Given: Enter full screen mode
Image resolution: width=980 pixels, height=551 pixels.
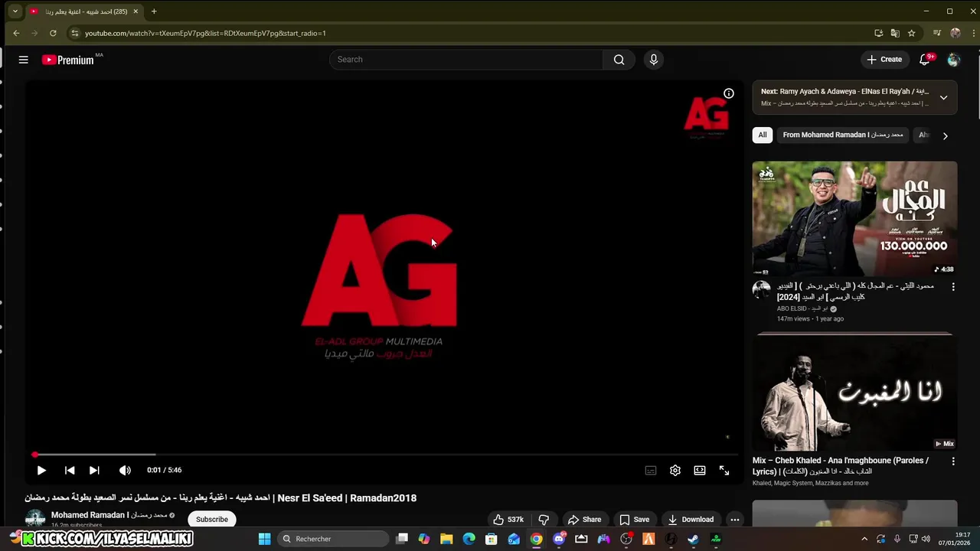Looking at the screenshot, I should coord(724,471).
